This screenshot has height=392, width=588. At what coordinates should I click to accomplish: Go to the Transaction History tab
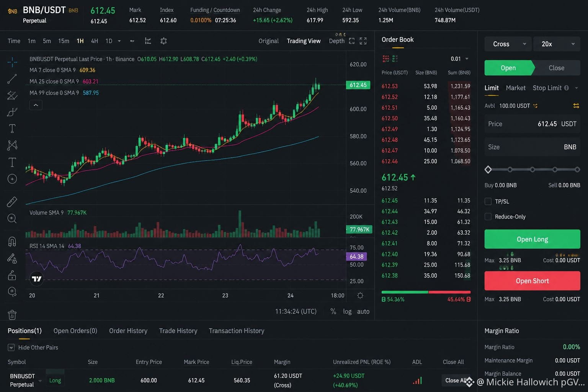point(237,331)
